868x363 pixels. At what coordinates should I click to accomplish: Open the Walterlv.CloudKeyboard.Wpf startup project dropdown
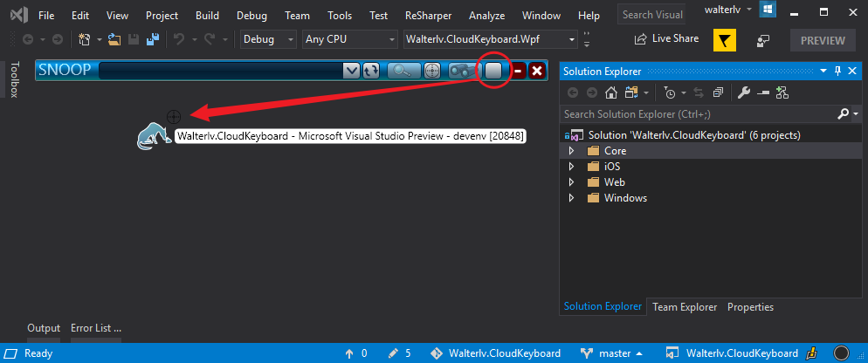point(491,40)
